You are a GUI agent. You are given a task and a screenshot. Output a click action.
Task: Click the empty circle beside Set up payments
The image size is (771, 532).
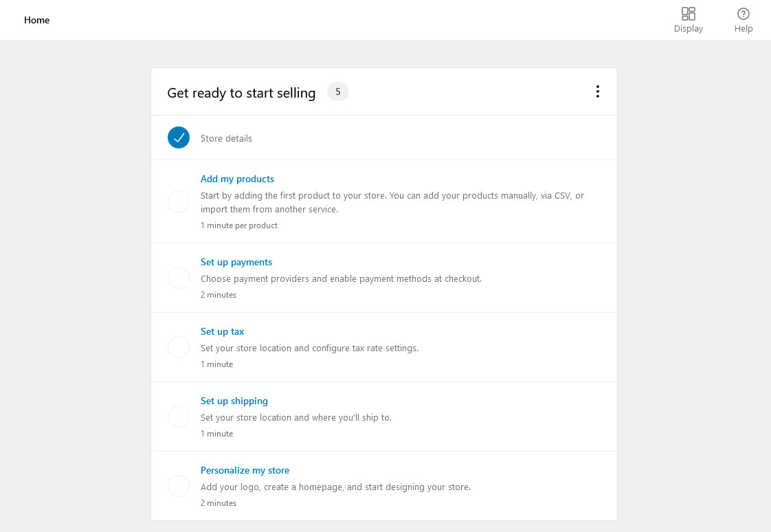click(x=179, y=278)
